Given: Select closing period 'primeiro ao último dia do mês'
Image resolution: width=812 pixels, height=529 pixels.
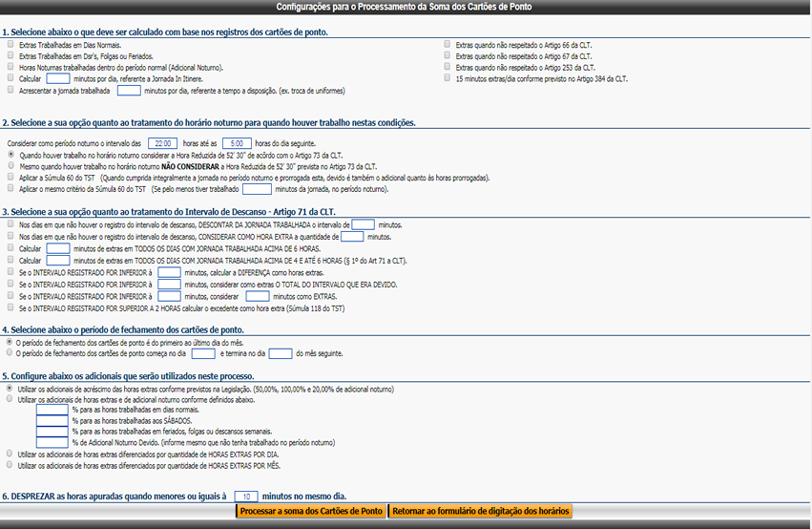Looking at the screenshot, I should pyautogui.click(x=10, y=341).
